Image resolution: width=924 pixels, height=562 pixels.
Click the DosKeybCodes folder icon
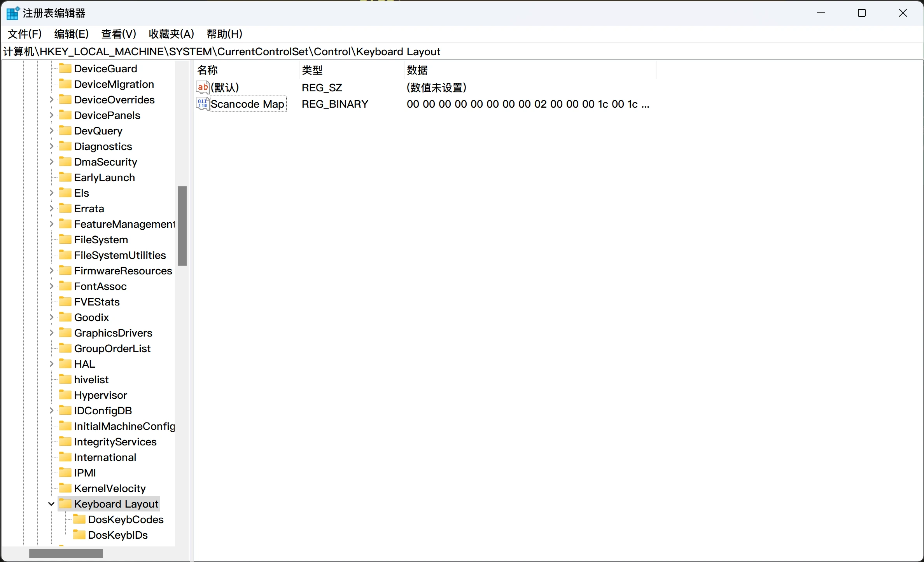tap(79, 519)
